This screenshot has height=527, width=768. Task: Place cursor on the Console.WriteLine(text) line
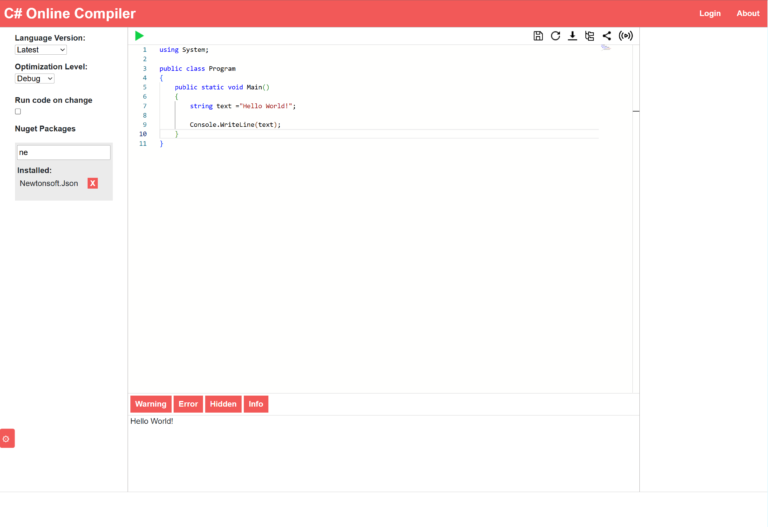pyautogui.click(x=235, y=125)
